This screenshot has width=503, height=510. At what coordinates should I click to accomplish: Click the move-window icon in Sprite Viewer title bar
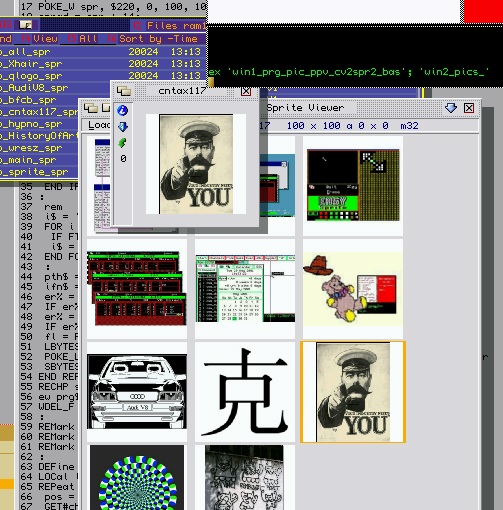[90, 108]
